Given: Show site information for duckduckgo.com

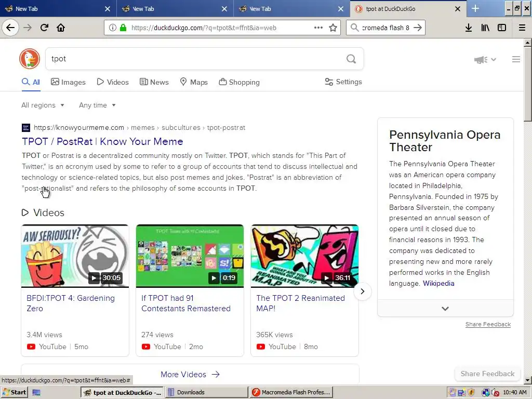Looking at the screenshot, I should coord(113,28).
